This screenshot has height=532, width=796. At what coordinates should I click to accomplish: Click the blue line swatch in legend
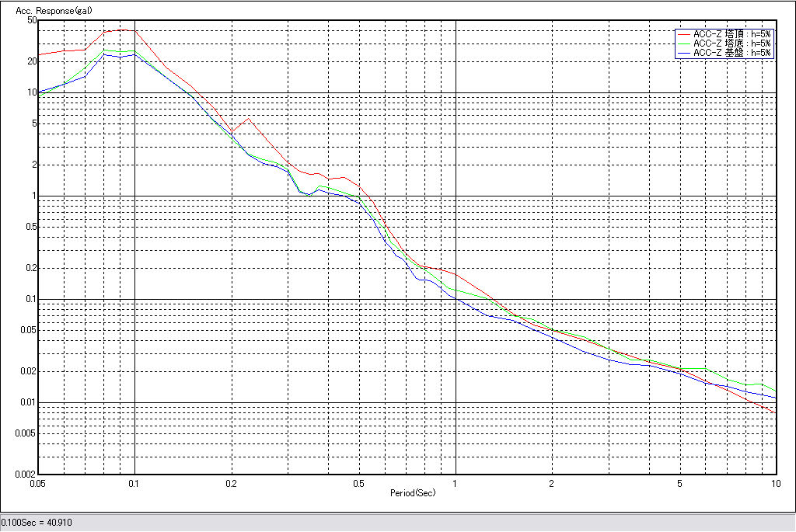pyautogui.click(x=684, y=53)
